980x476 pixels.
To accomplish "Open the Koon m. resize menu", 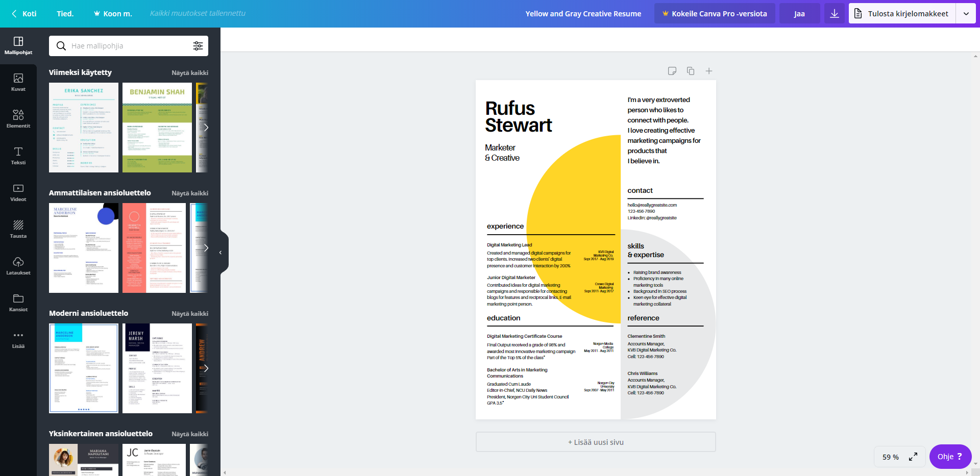I will 113,14.
